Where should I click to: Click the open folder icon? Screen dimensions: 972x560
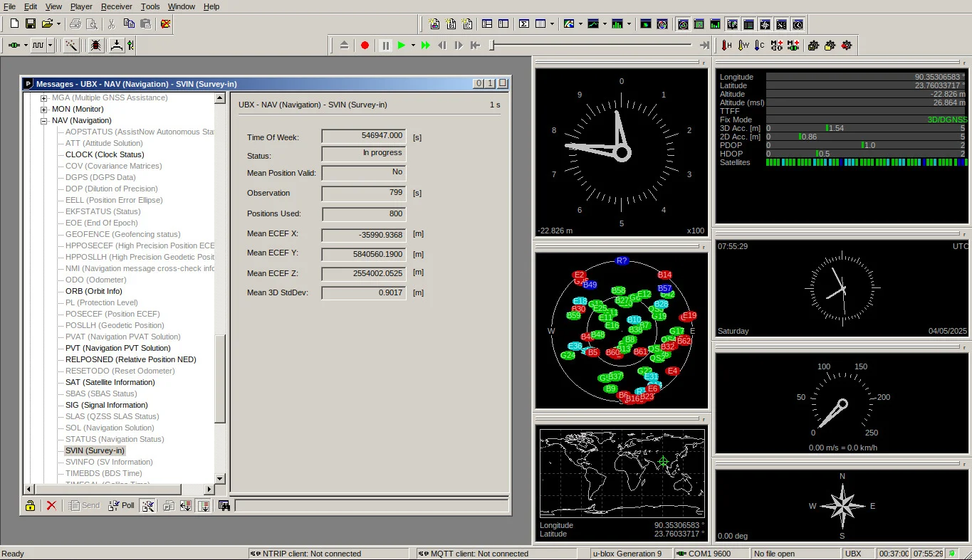pos(47,23)
